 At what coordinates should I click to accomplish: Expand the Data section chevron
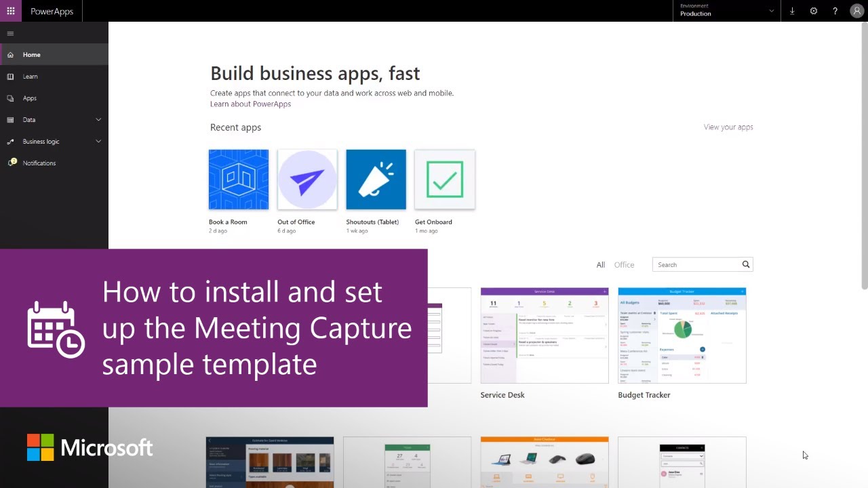click(98, 120)
